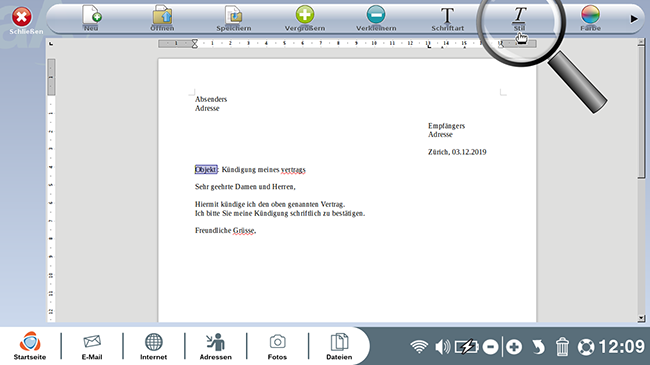Click the vertical scrollbar of the document
650x365 pixels.
pyautogui.click(x=641, y=180)
